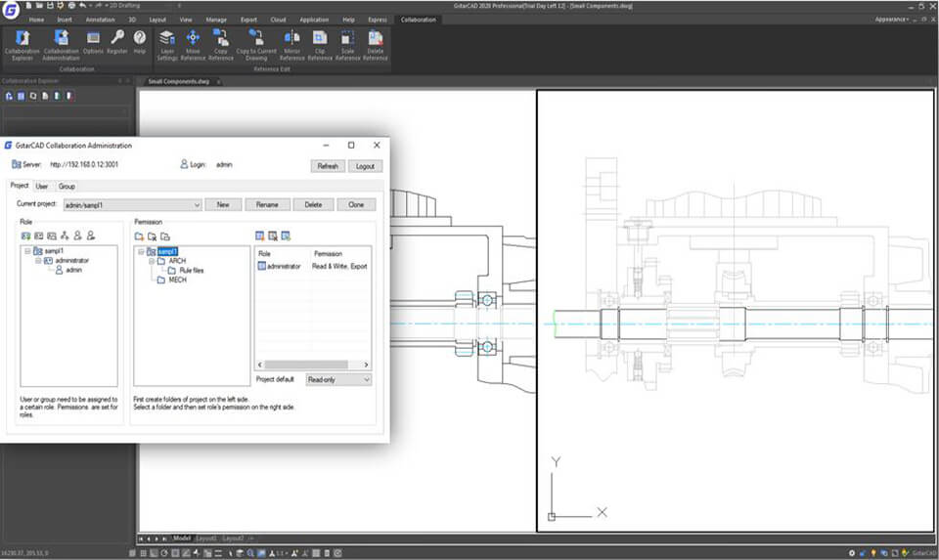Screen dimensions: 939x560
Task: Choose Copy to Current Drawing tool
Action: click(x=256, y=45)
